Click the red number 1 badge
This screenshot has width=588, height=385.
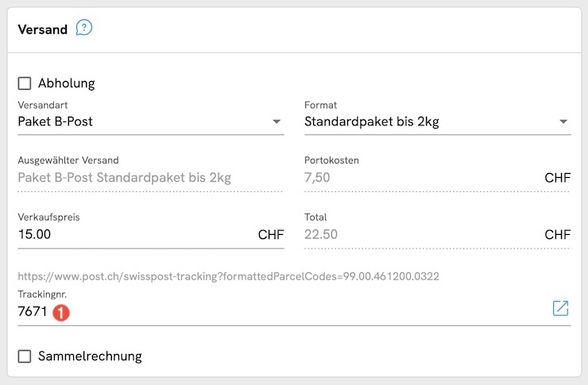point(61,313)
